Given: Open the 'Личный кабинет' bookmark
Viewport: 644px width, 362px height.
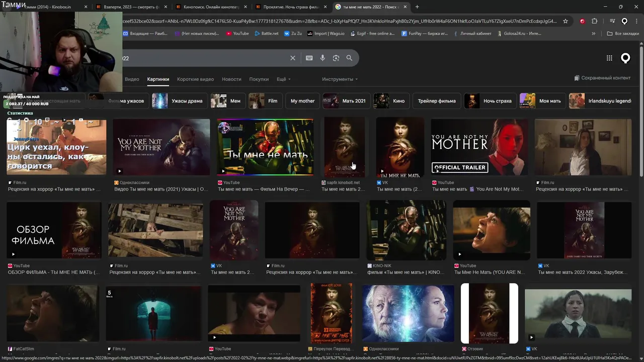Looking at the screenshot, I should click(472, 34).
